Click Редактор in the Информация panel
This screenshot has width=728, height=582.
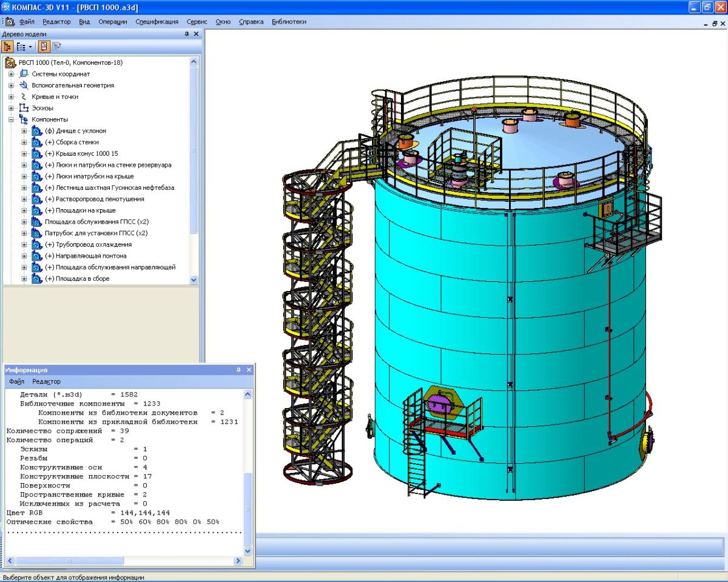[x=47, y=381]
